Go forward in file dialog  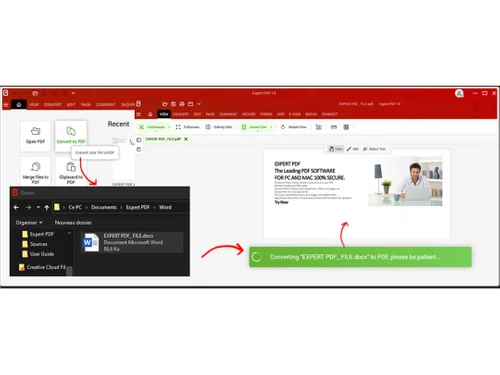[x=28, y=207]
